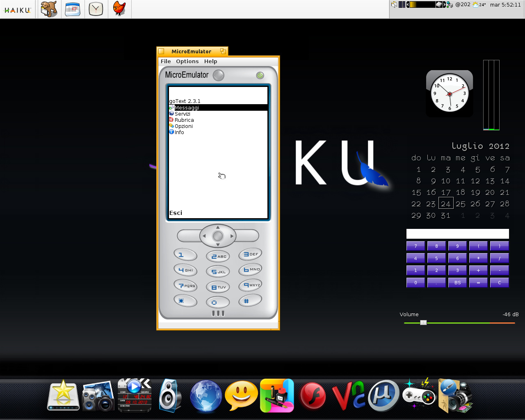This screenshot has height=420, width=525.
Task: Click the clock app icon in Deskbar
Action: 96,9
